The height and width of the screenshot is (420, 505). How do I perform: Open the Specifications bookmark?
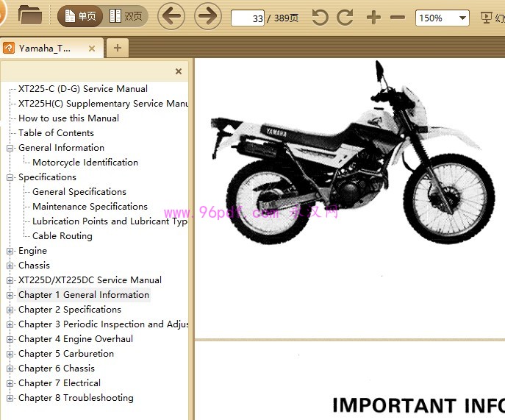(x=47, y=177)
